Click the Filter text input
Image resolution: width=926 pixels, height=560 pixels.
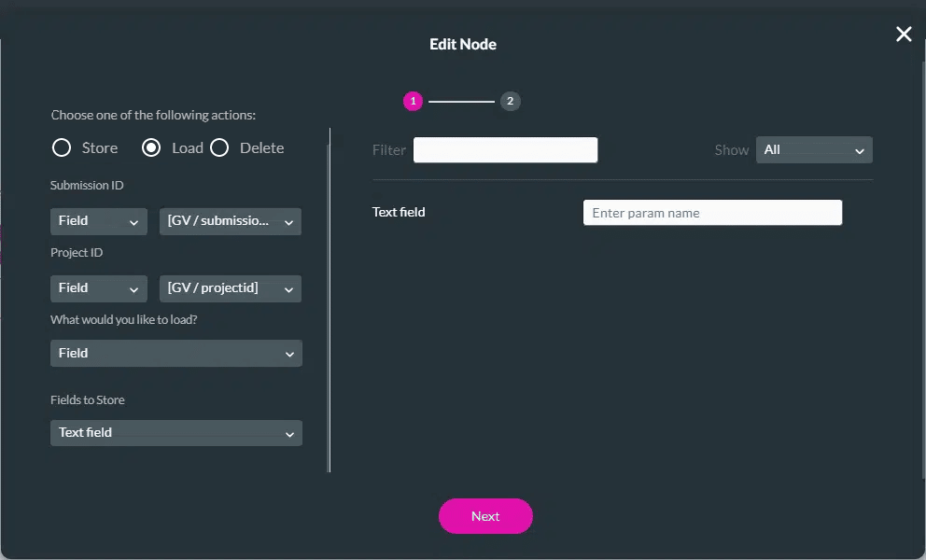pyautogui.click(x=505, y=150)
